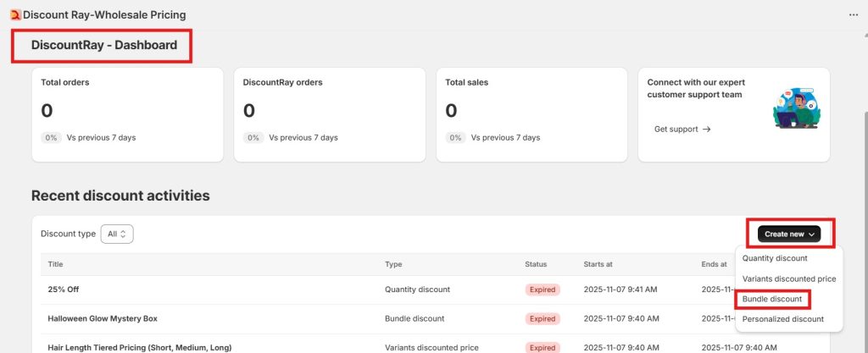Image resolution: width=868 pixels, height=353 pixels.
Task: Click the Total orders stats card
Action: 127,114
